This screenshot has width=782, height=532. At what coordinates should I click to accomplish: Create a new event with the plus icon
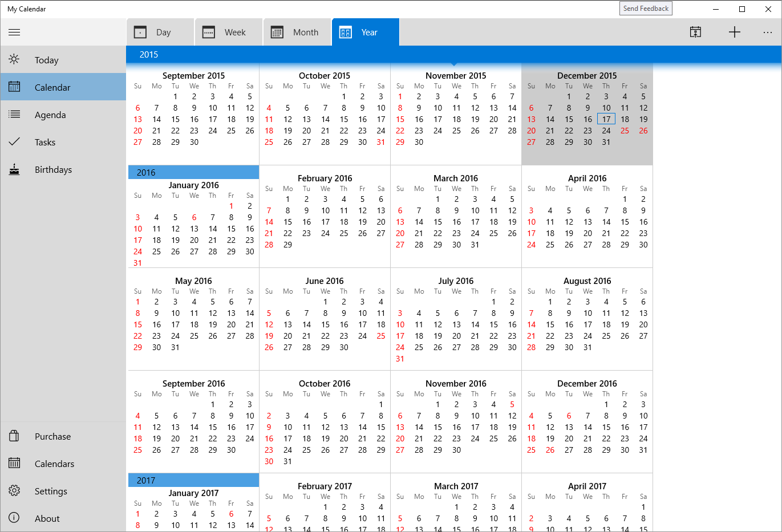734,32
